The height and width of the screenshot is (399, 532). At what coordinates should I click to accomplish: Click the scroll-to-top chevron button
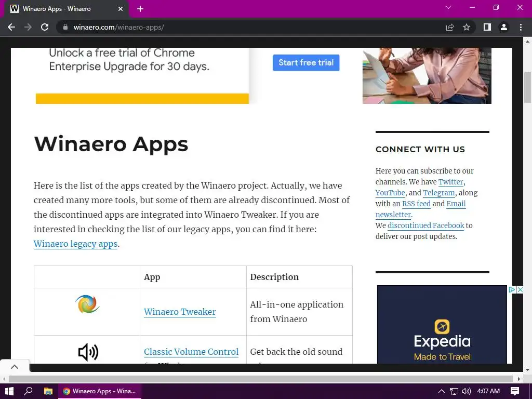pos(15,367)
